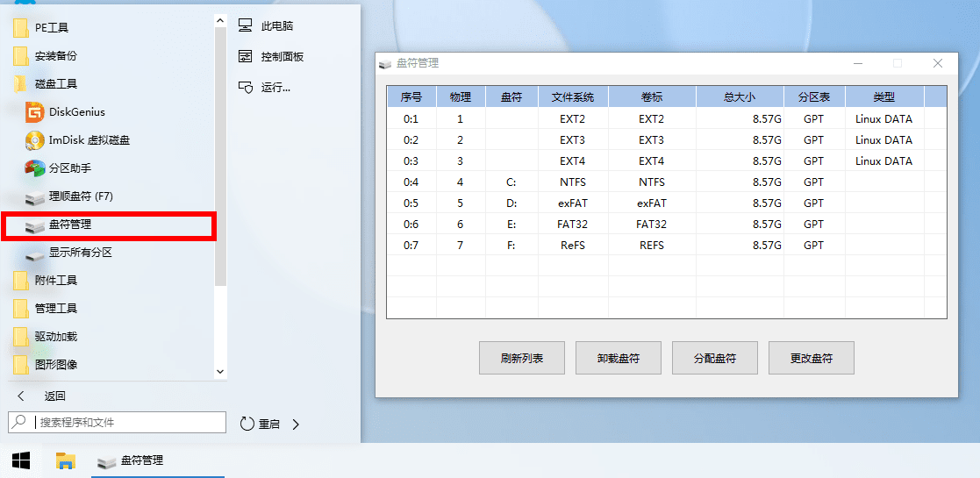Sort by the 盘符 column header

(511, 97)
